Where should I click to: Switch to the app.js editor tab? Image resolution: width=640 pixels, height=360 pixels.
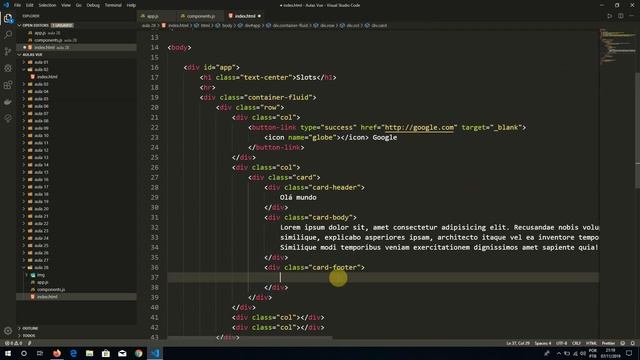point(153,16)
